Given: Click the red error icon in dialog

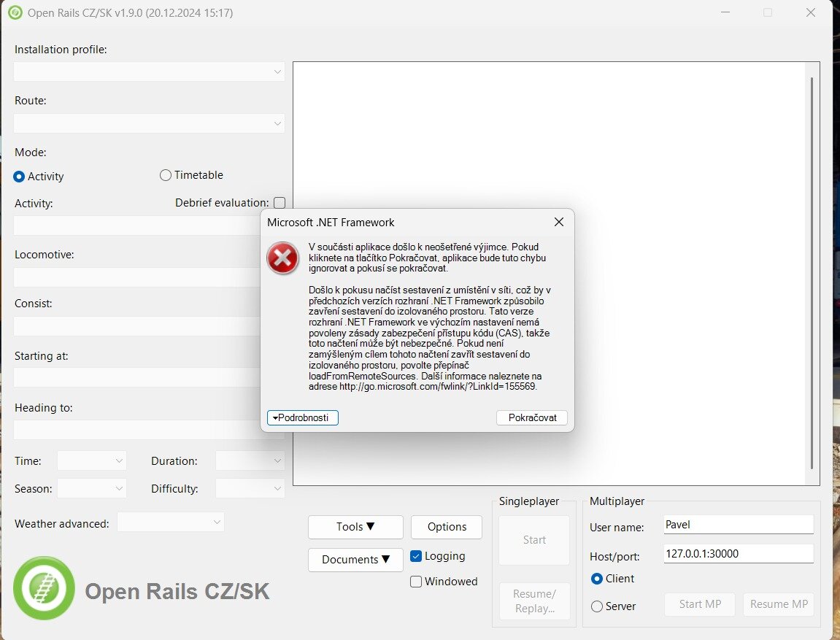Looking at the screenshot, I should (x=282, y=258).
